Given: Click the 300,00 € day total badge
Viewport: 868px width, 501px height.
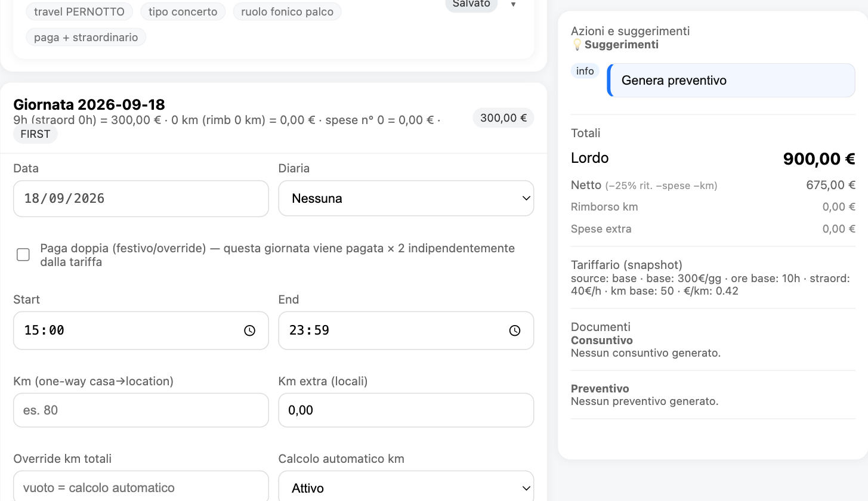Looking at the screenshot, I should (503, 118).
